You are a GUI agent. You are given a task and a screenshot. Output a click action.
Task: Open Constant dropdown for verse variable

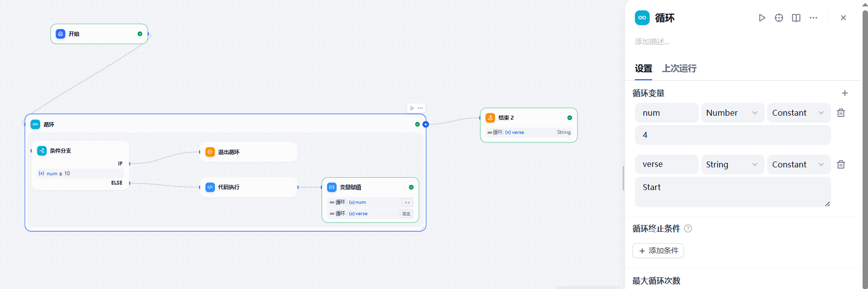[x=799, y=164]
